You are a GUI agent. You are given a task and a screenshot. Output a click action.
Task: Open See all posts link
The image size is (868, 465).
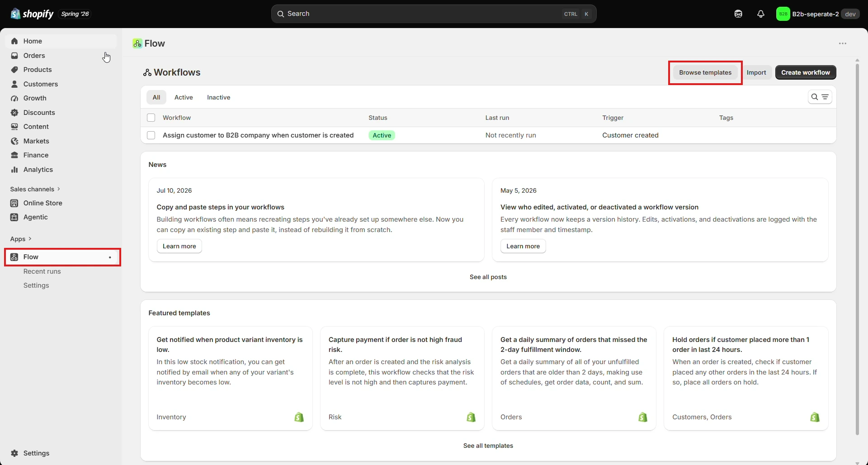488,277
